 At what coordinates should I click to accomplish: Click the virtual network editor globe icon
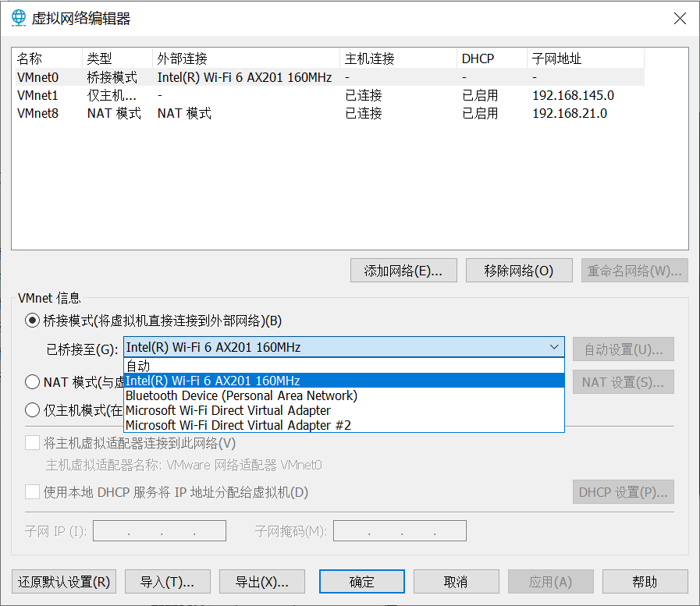coord(18,18)
